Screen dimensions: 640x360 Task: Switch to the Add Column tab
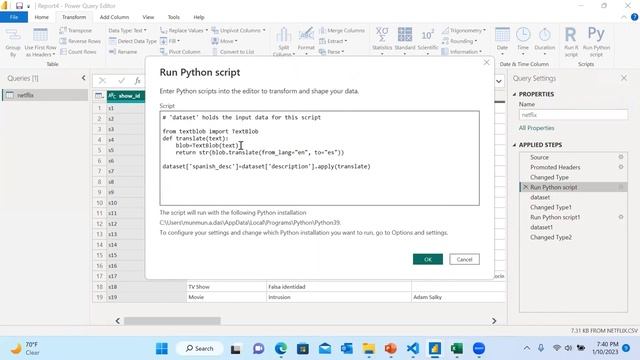114,17
